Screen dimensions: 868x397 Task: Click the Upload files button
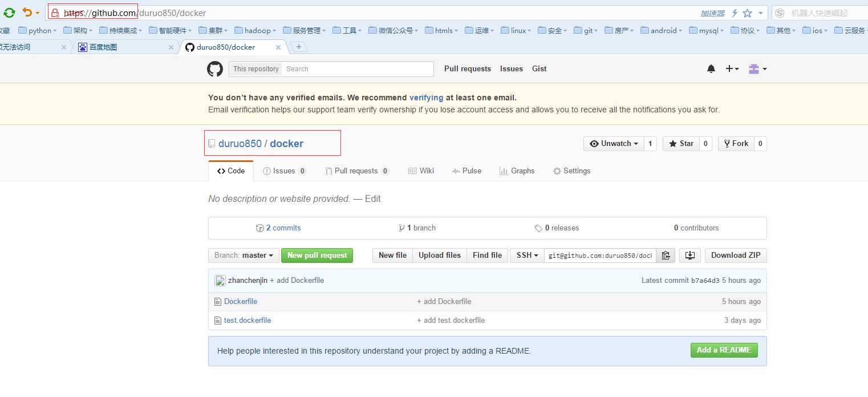(x=440, y=256)
